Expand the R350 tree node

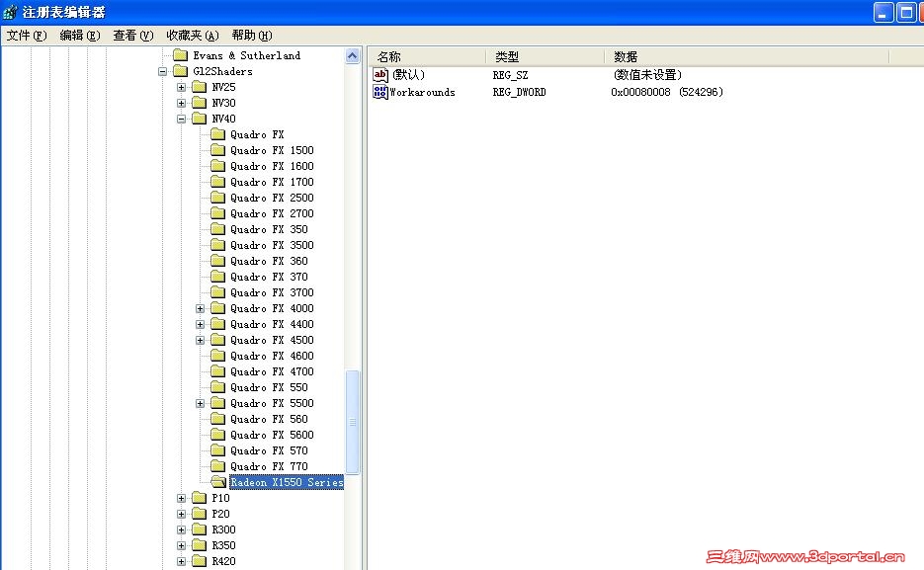tap(182, 546)
